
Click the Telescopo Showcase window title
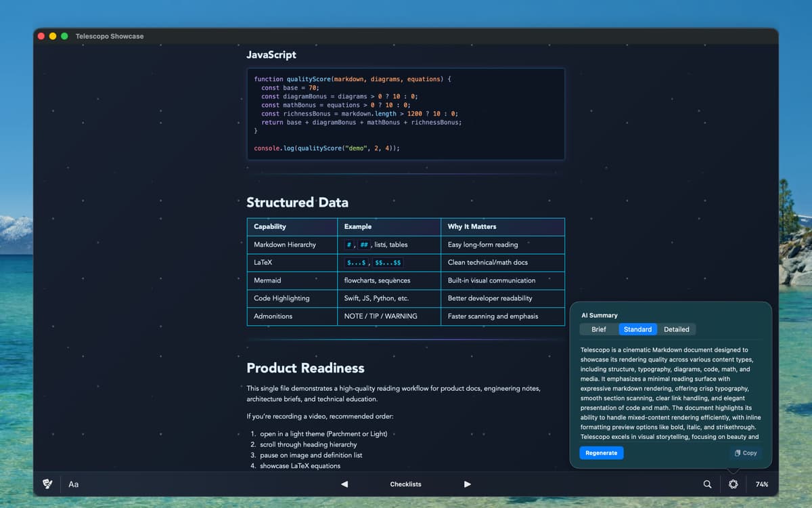pyautogui.click(x=110, y=36)
